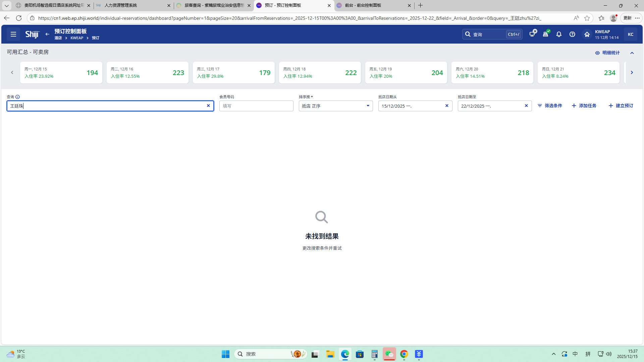This screenshot has height=362, width=644.
Task: Open the 排序按 sort dropdown
Action: 335,106
